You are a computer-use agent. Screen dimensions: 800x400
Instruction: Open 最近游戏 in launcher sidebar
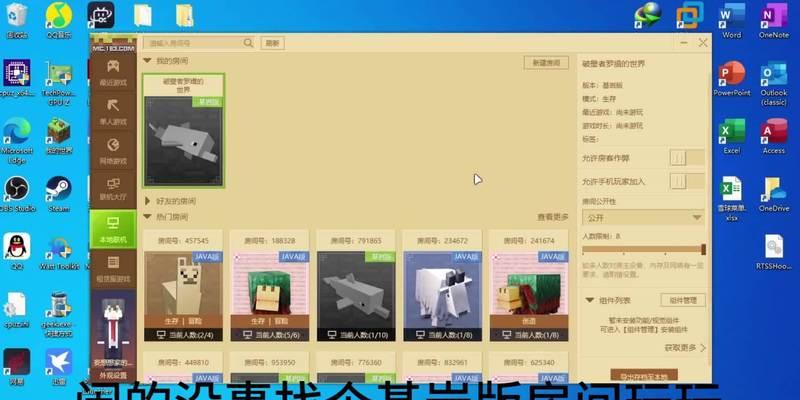click(113, 72)
